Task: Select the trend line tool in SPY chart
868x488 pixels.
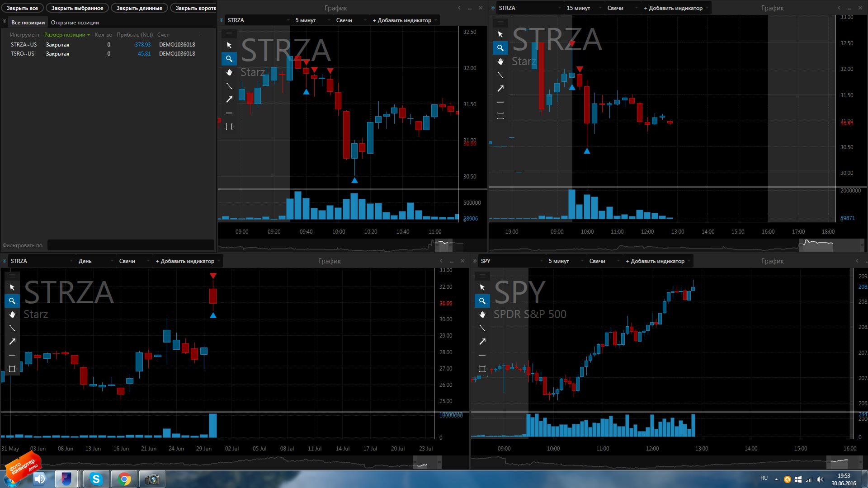Action: tap(482, 328)
